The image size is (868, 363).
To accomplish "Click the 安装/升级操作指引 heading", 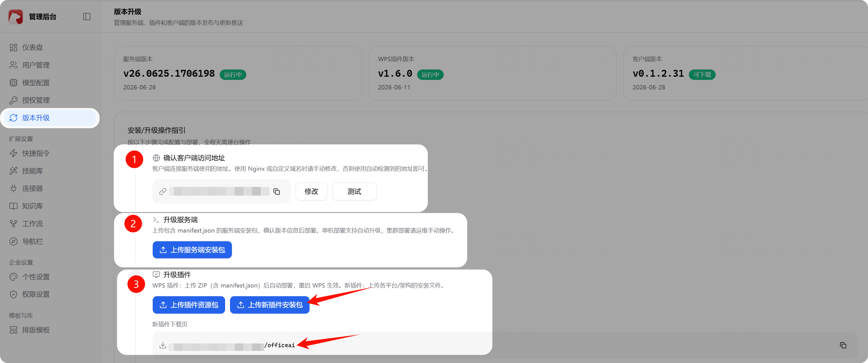I will click(x=156, y=130).
